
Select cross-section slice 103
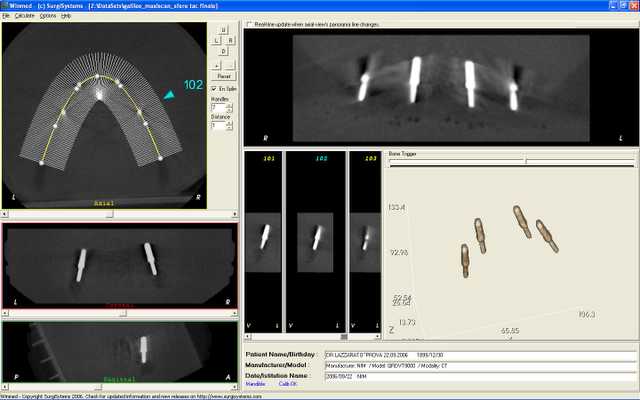pos(365,242)
